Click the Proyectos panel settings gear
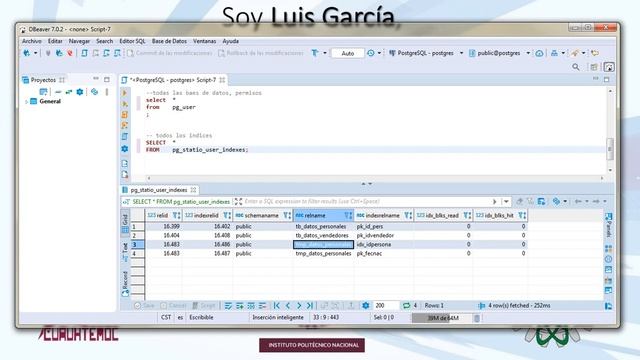Viewport: 640px width, 360px height. (x=80, y=92)
